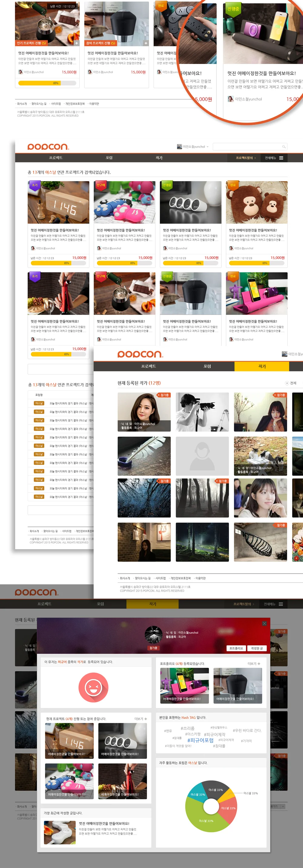Viewport: 303px width, 868px height.
Task: Click the profile avatar in the popup header
Action: pos(153,635)
